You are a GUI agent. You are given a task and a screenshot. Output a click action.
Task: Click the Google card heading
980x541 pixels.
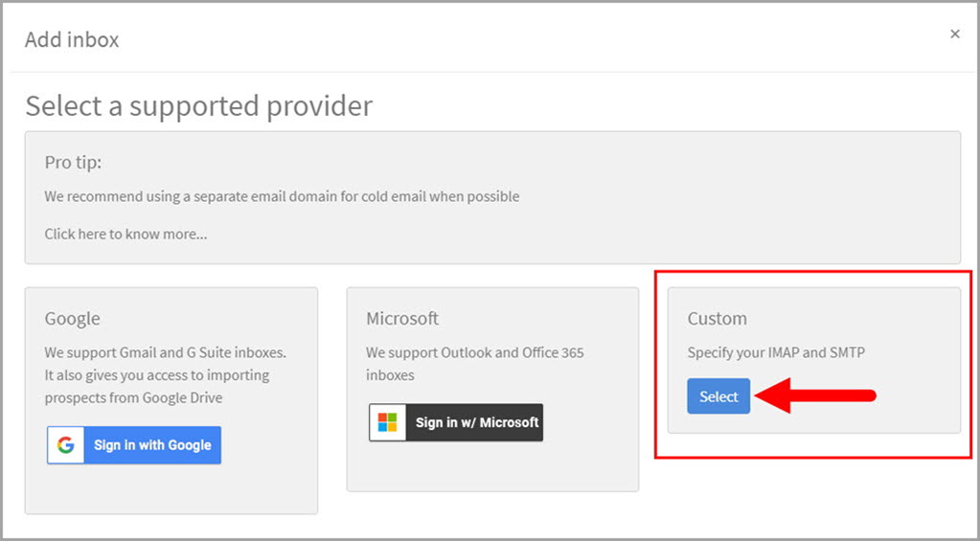pos(72,318)
